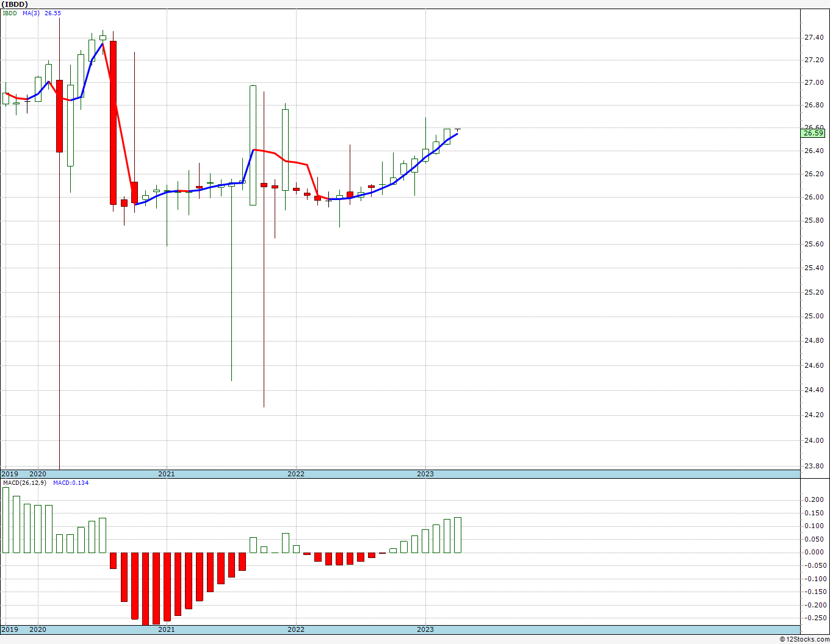
Task: Click the MA(3) moving average legend label
Action: point(32,13)
